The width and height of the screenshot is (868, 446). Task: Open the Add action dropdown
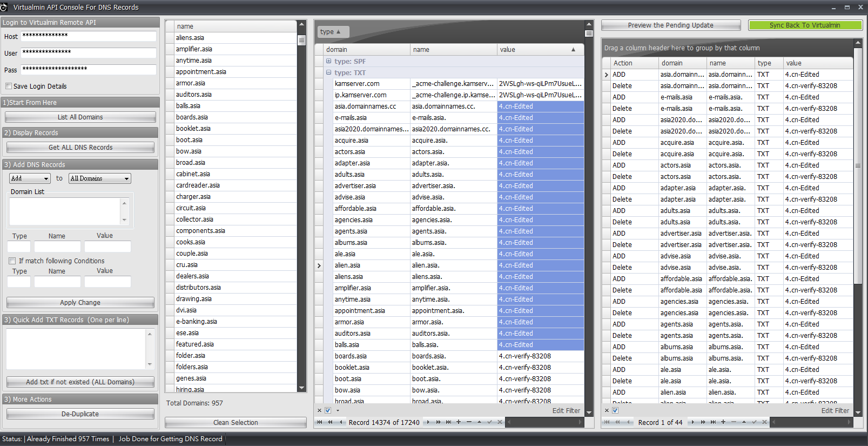(30, 178)
